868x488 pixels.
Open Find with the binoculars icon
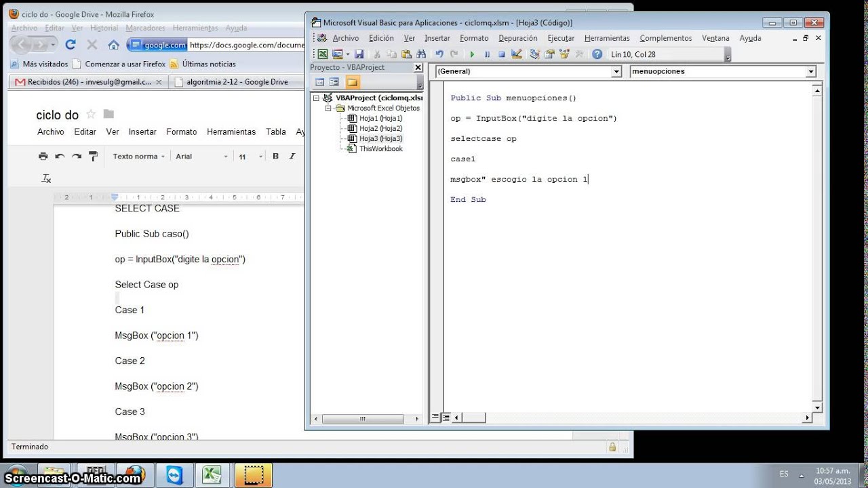pyautogui.click(x=421, y=54)
